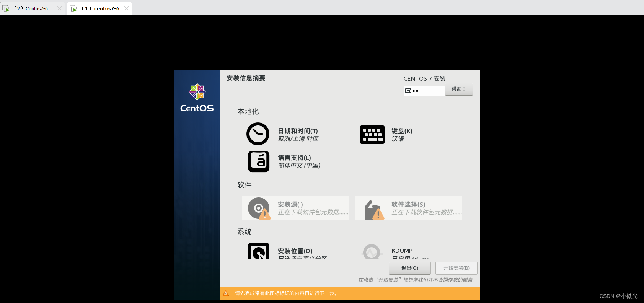Open 安装源(I) settings label

click(x=290, y=204)
